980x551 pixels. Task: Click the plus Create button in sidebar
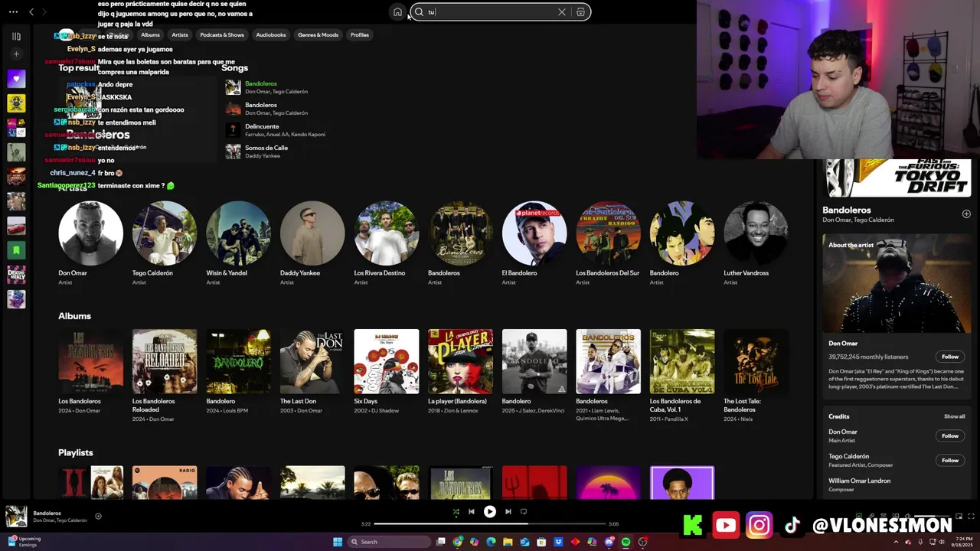click(16, 54)
